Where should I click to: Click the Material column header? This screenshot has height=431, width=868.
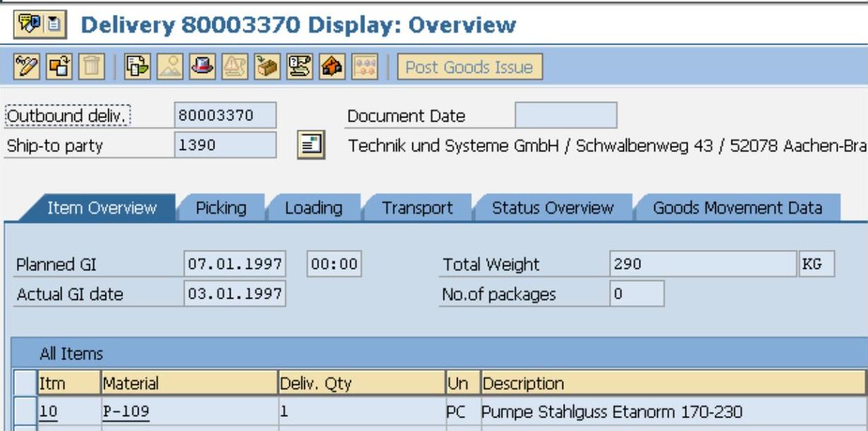pyautogui.click(x=190, y=384)
